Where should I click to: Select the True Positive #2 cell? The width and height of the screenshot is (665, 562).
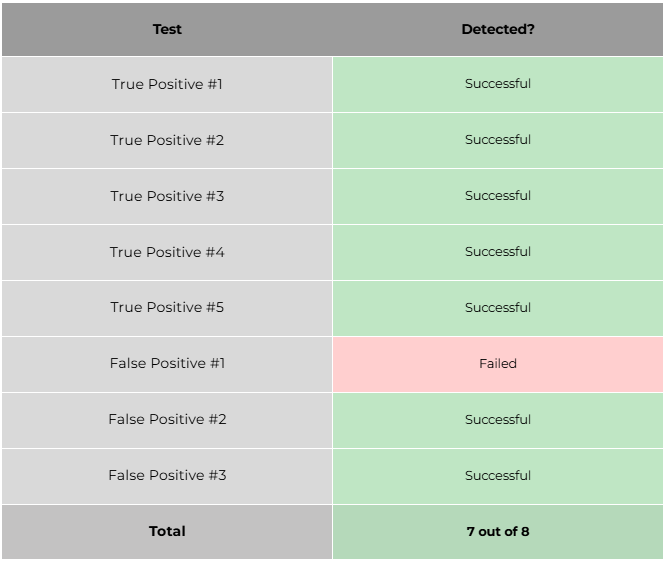167,140
